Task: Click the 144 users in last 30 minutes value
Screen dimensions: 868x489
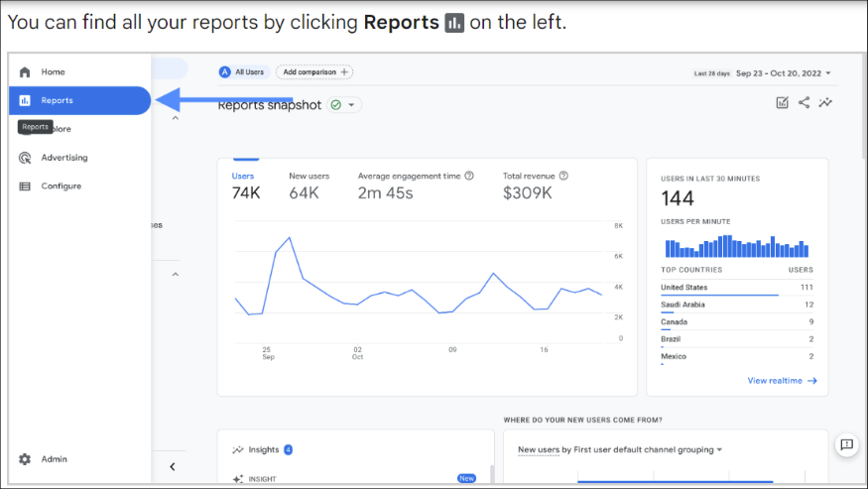Action: click(678, 198)
